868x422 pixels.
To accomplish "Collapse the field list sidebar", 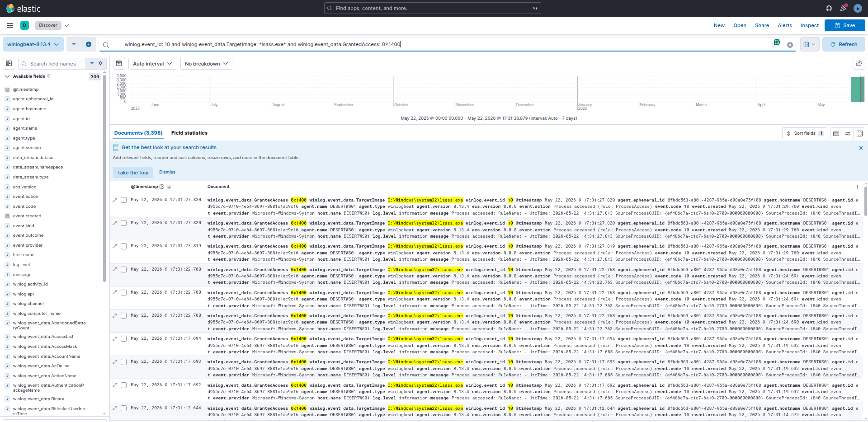I will [9, 64].
